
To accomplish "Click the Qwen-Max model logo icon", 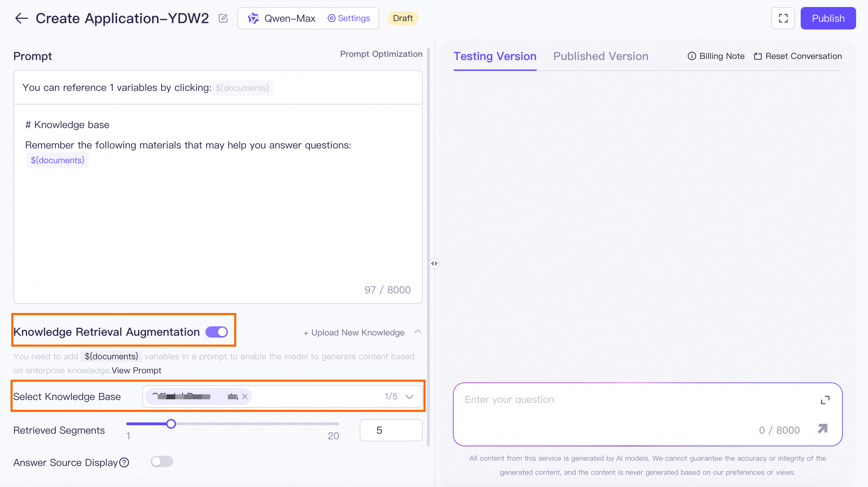I will pos(253,18).
